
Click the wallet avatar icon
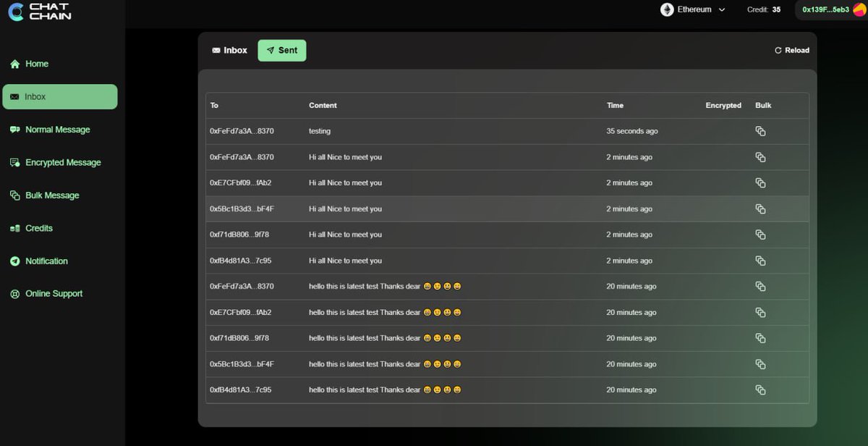[859, 9]
